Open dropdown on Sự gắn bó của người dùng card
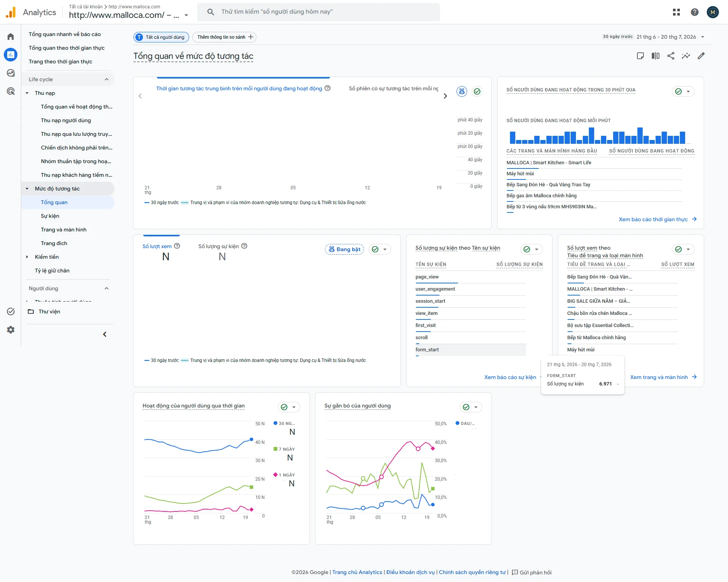Screen dimensions: 728x582 476,407
